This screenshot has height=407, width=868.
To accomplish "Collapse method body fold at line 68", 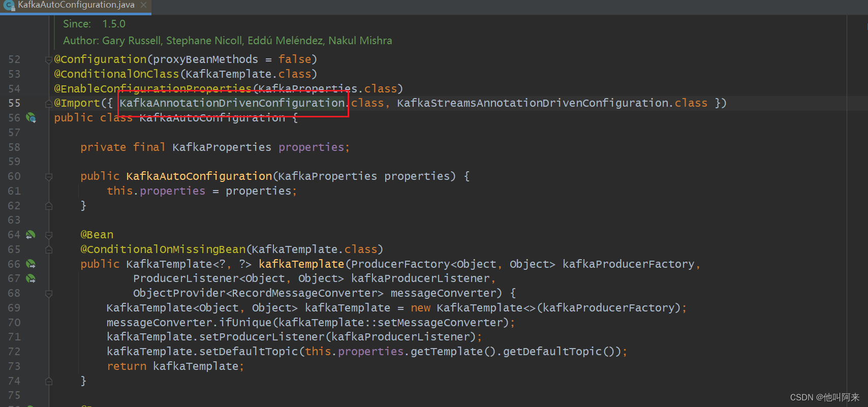I will tap(49, 294).
